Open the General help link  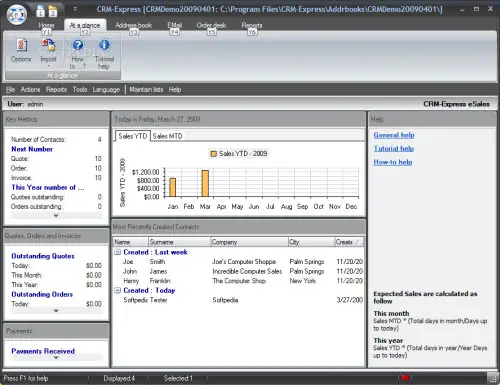point(394,135)
